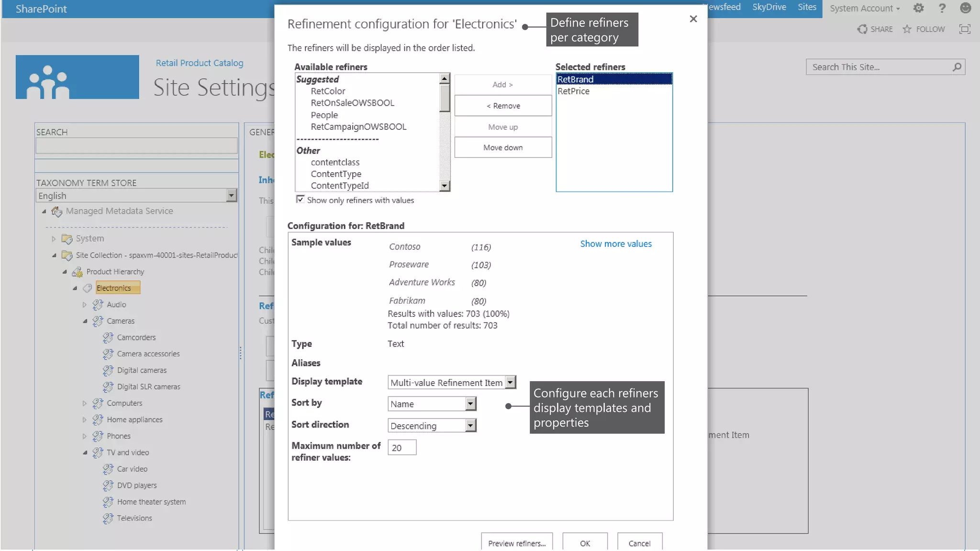The width and height of the screenshot is (980, 551).
Task: Expand the System tree node
Action: pos(54,239)
